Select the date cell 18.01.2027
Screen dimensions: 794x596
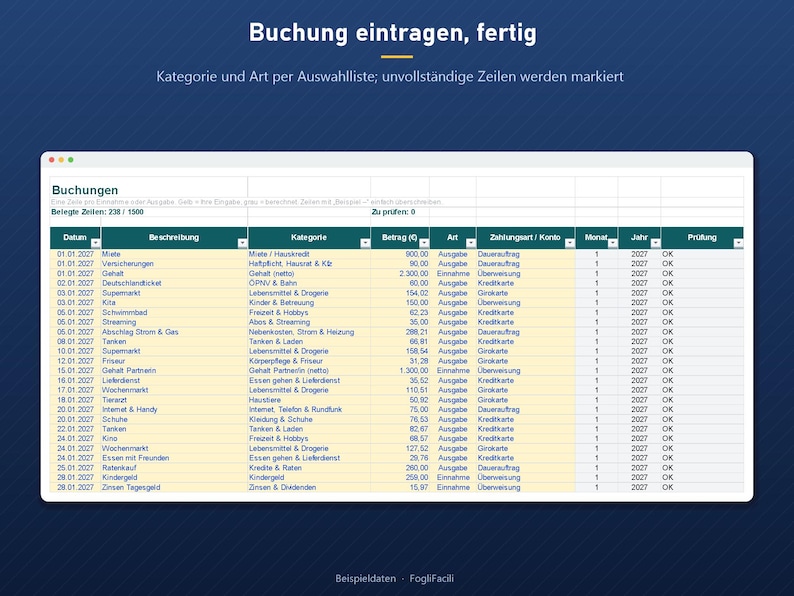(75, 400)
